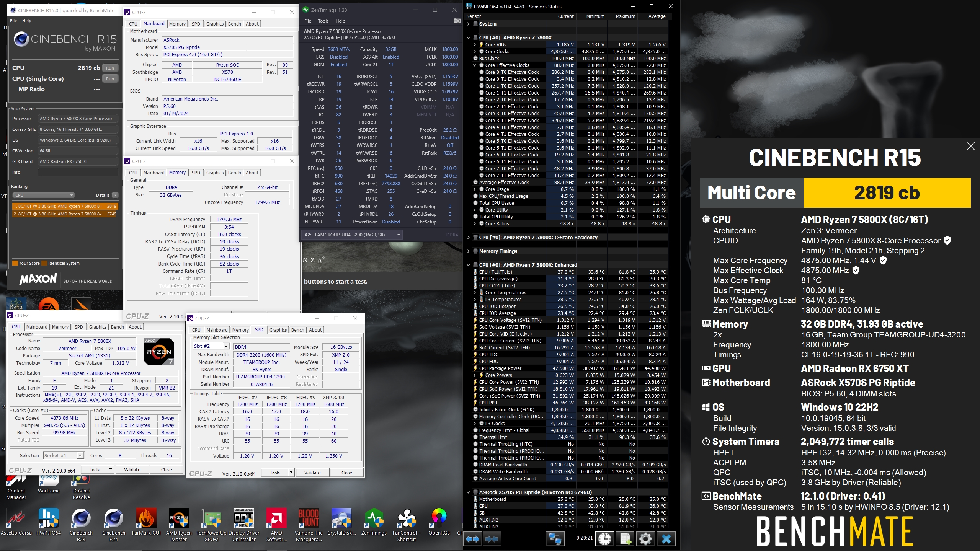Switch to CPU tab in Mainboard CPU-Z
The image size is (980, 551).
coord(133,24)
